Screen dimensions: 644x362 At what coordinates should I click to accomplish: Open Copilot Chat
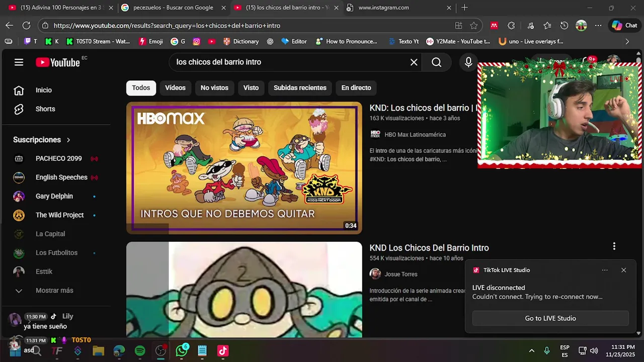tap(624, 26)
